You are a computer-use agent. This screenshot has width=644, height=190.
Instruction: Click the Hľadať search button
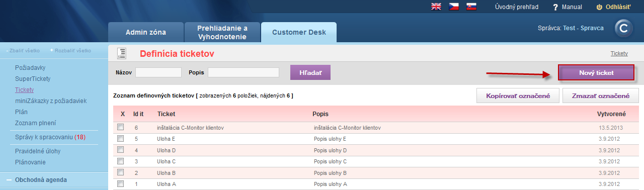coord(310,72)
